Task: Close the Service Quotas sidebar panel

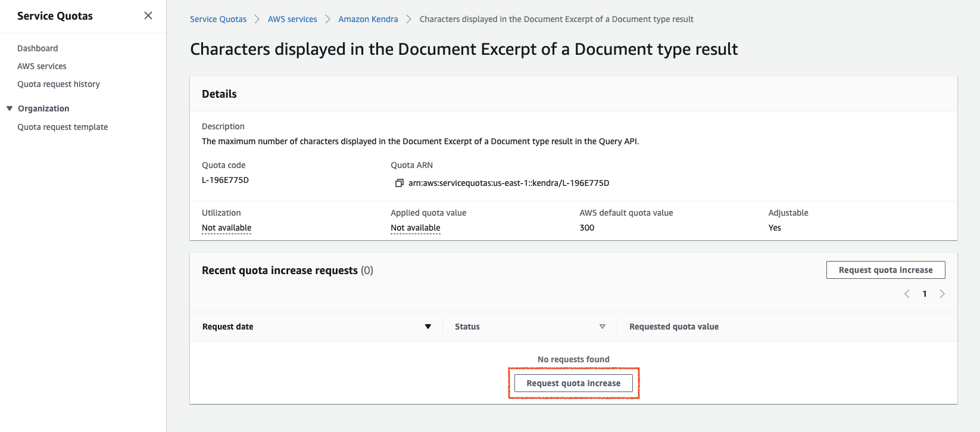Action: [x=148, y=15]
